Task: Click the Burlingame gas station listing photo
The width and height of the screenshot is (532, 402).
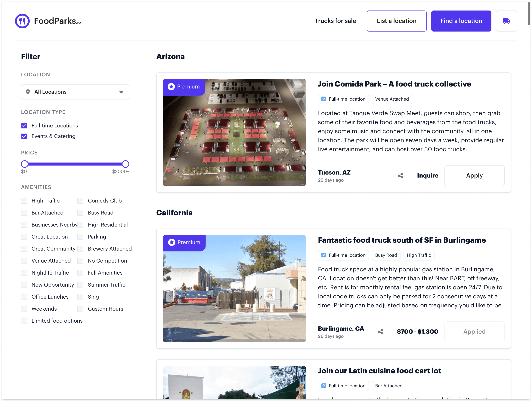Action: (234, 288)
